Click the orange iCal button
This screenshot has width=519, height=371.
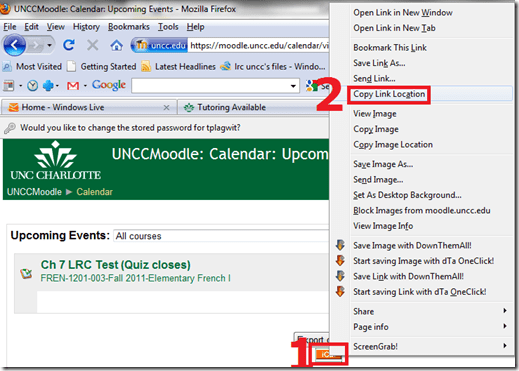pos(328,355)
